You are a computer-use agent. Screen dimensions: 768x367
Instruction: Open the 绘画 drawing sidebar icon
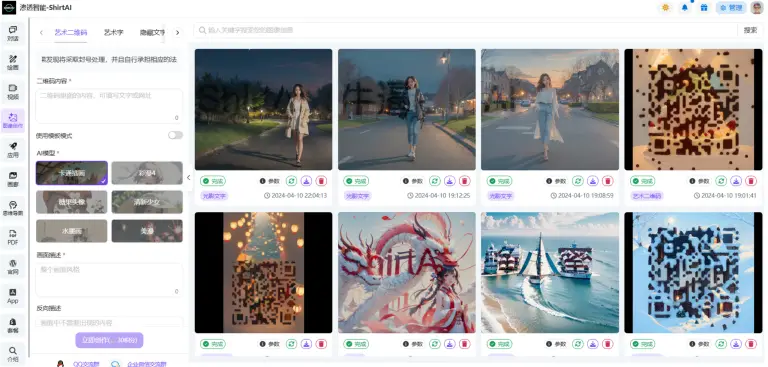point(13,62)
